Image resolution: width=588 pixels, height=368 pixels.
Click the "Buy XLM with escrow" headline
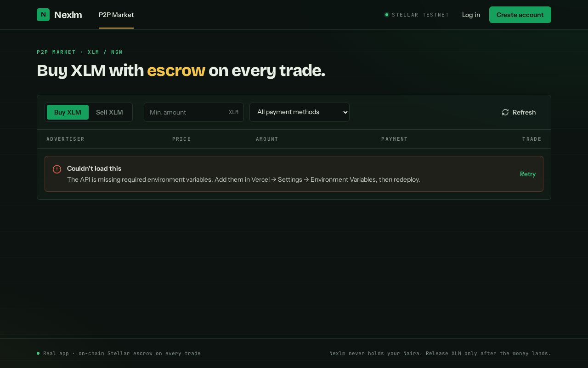pyautogui.click(x=181, y=70)
